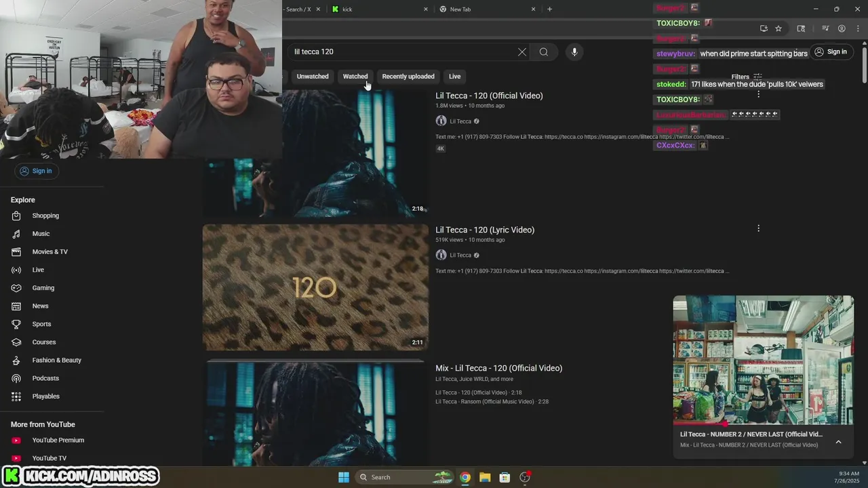Open Courses in the Explore sidebar

pyautogui.click(x=43, y=342)
